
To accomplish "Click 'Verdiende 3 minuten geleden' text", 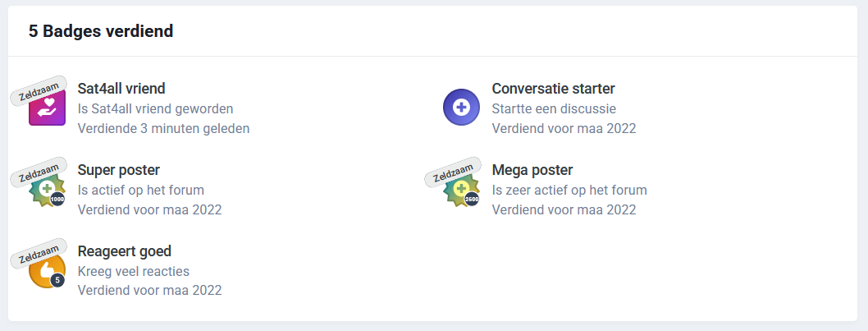I will [163, 129].
